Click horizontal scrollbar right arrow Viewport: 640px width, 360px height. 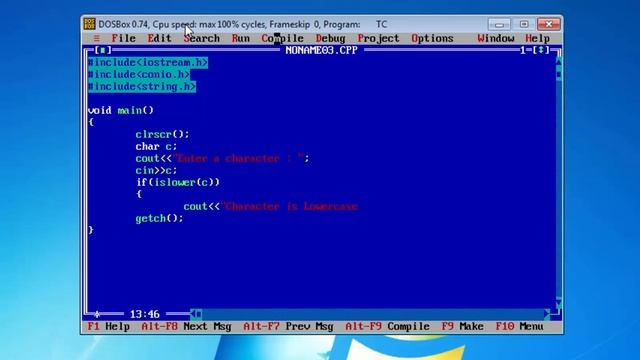click(547, 314)
